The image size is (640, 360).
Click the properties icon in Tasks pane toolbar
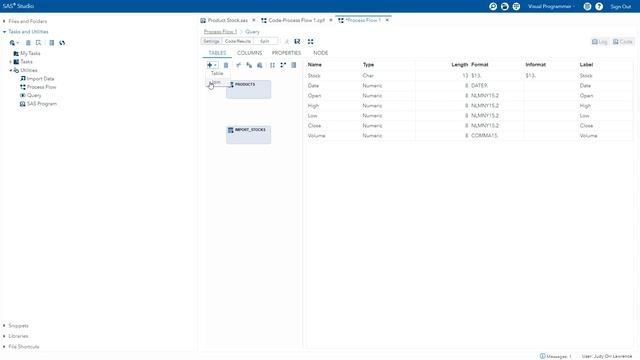51,43
